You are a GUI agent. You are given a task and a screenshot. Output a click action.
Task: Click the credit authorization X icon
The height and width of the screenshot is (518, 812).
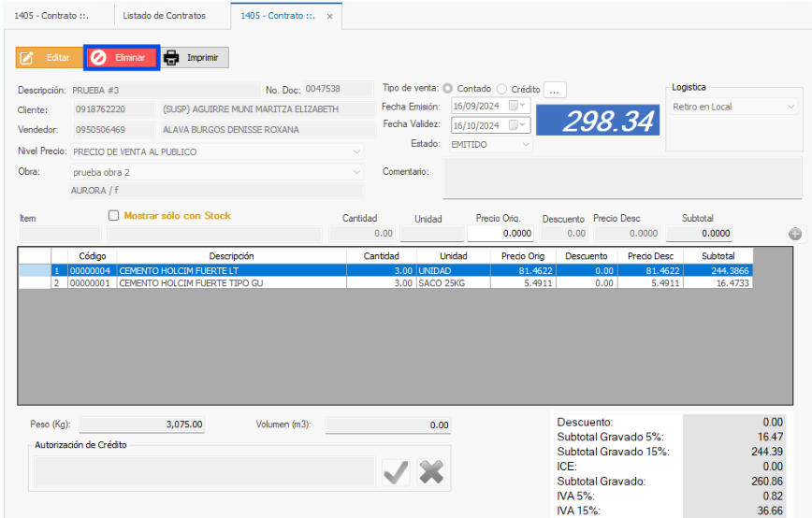coord(431,472)
